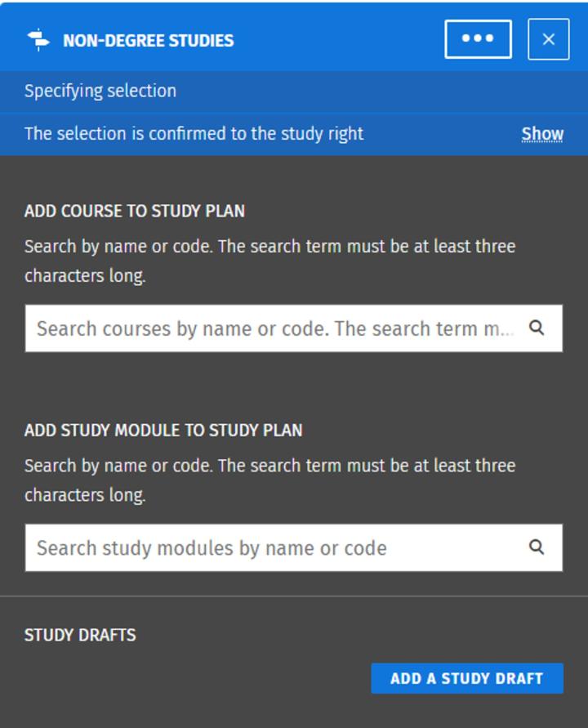
Task: Dismiss the panel with the X icon
Action: tap(549, 38)
